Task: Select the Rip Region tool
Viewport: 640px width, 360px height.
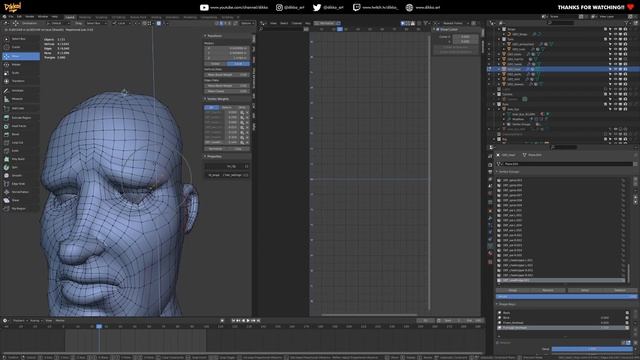Action: click(20, 209)
